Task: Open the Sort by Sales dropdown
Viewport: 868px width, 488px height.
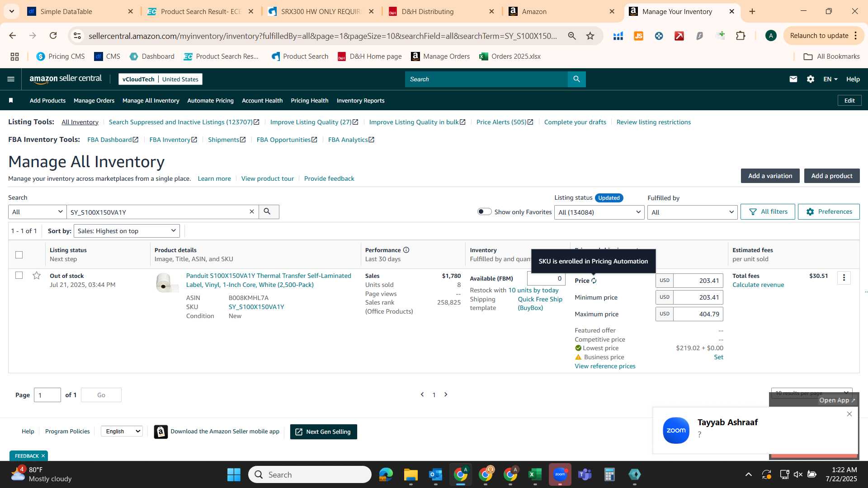Action: tap(127, 231)
